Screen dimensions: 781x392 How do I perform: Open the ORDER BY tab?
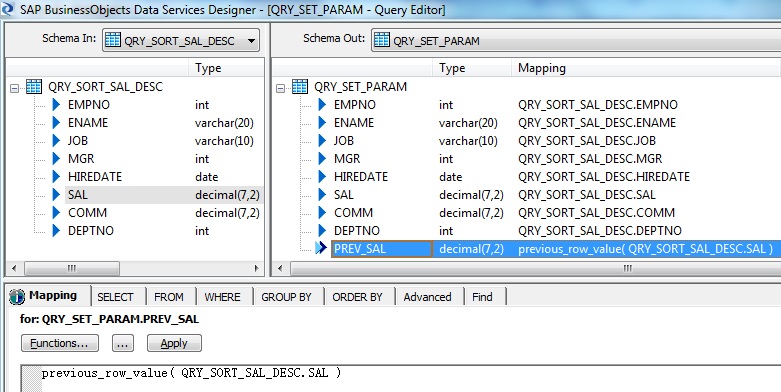(x=357, y=297)
